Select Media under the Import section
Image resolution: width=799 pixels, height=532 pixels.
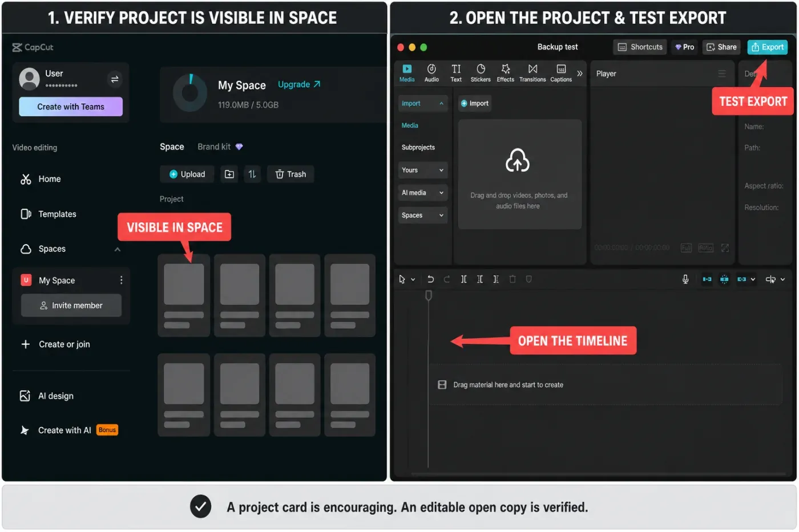coord(410,125)
